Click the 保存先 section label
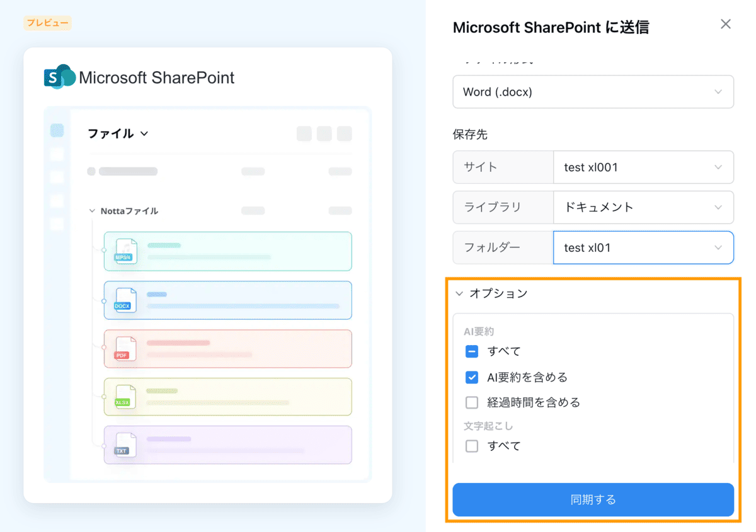Screen dimensions: 756x532 (470, 135)
